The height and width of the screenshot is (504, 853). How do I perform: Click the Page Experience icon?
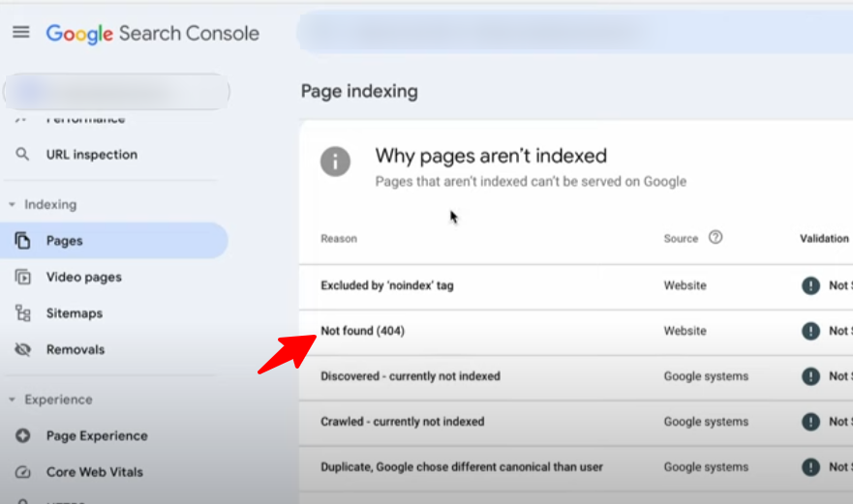click(22, 435)
